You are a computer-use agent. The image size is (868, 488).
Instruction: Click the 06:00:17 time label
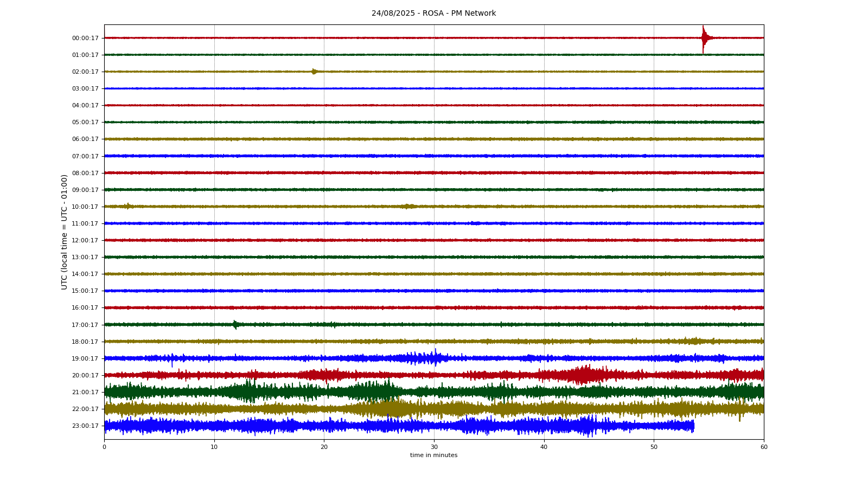[x=85, y=139]
